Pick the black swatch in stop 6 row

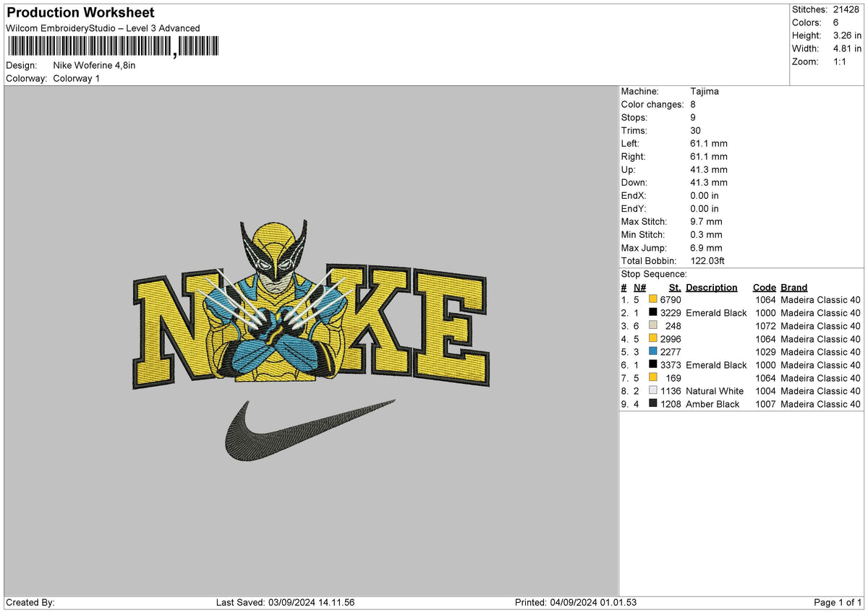point(653,364)
